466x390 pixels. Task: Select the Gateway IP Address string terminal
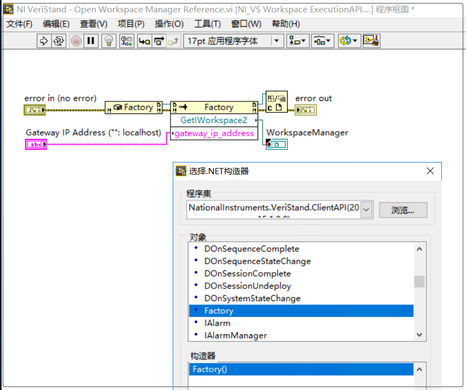(36, 144)
